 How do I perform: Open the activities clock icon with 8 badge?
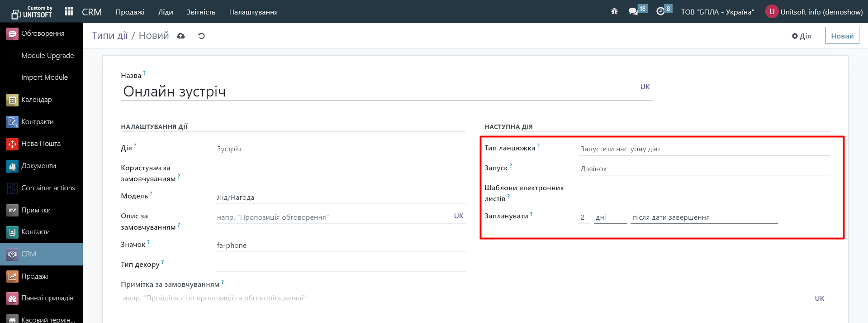[660, 12]
